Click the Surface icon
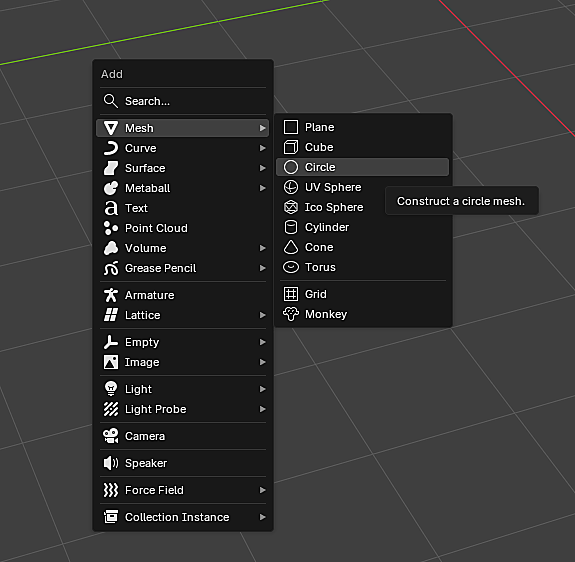This screenshot has width=575, height=562. coord(111,168)
